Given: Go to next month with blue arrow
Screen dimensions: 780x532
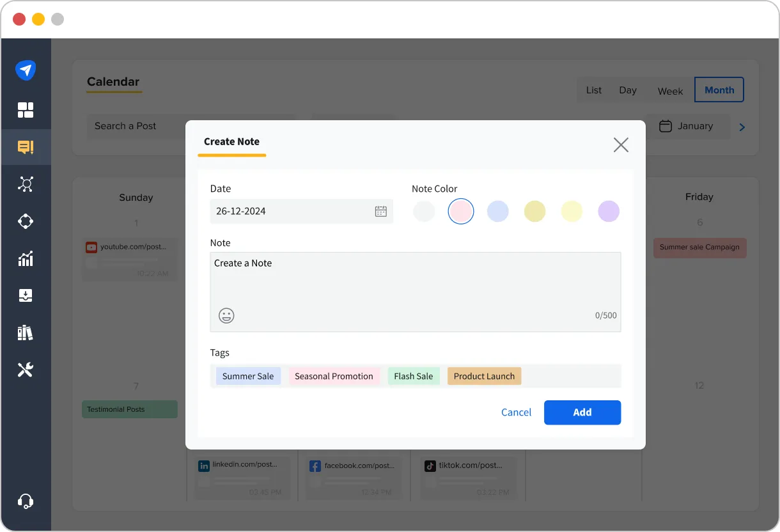Looking at the screenshot, I should click(742, 127).
